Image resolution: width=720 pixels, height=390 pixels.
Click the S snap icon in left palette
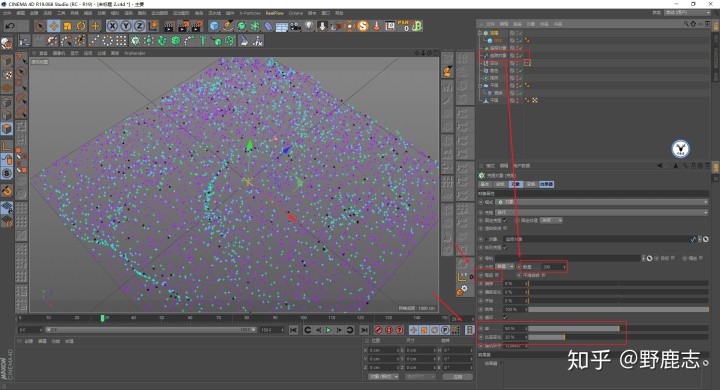7,173
